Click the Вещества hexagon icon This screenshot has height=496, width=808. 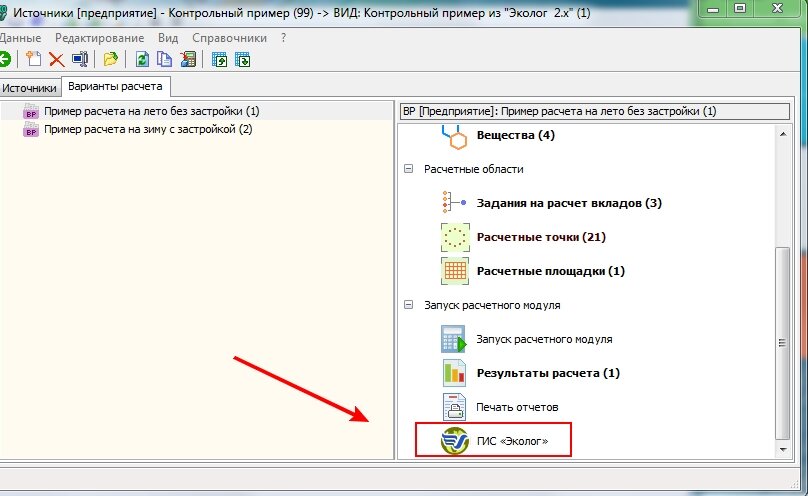[454, 136]
